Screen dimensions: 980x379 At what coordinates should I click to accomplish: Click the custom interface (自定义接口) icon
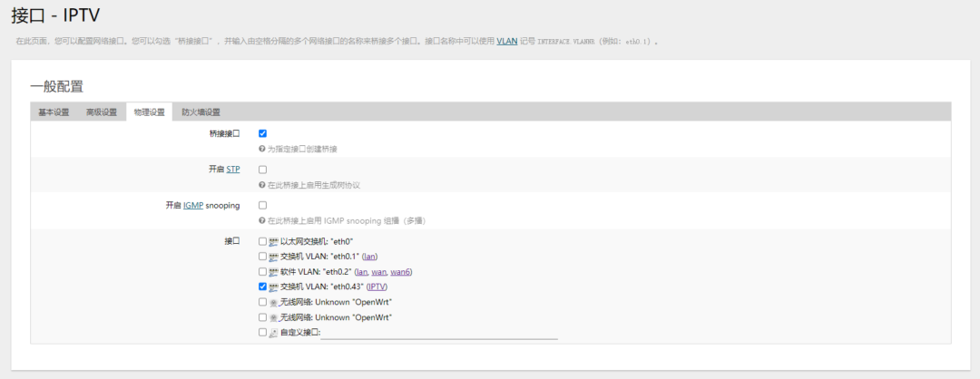pyautogui.click(x=273, y=334)
